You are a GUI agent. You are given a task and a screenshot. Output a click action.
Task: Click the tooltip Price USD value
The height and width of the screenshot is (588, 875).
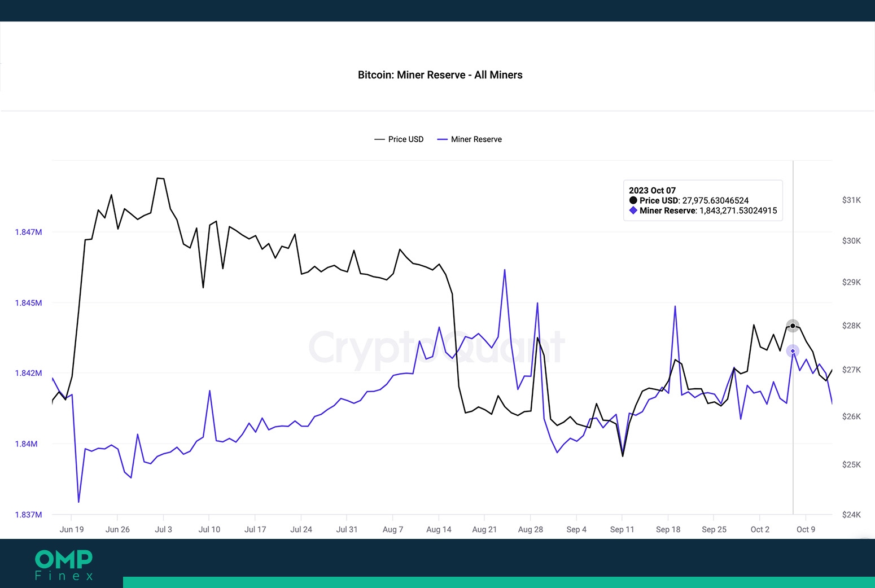click(x=715, y=201)
